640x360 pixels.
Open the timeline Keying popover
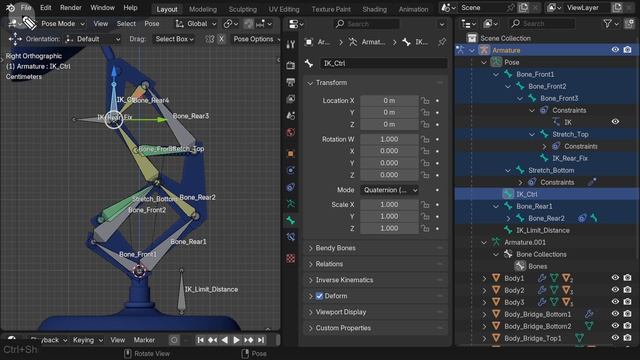[88, 340]
